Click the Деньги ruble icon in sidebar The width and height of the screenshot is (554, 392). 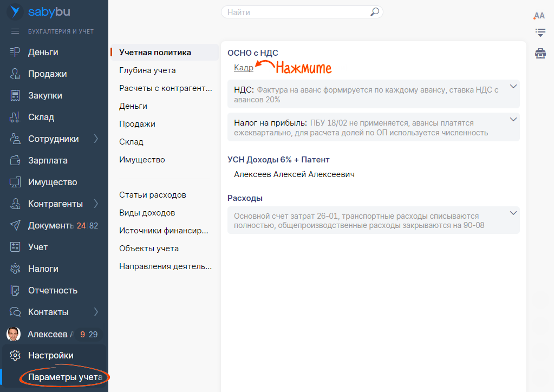15,53
